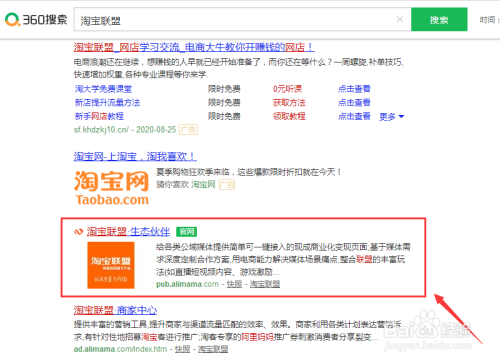This screenshot has width=500, height=363.
Task: Click 限时免费 next to 淘大学免费课堂
Action: tap(224, 89)
